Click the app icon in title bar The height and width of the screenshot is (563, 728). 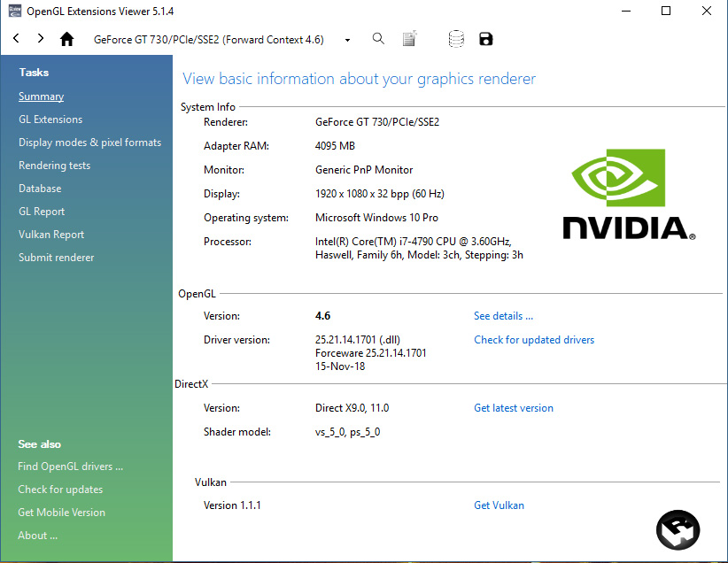(x=15, y=11)
